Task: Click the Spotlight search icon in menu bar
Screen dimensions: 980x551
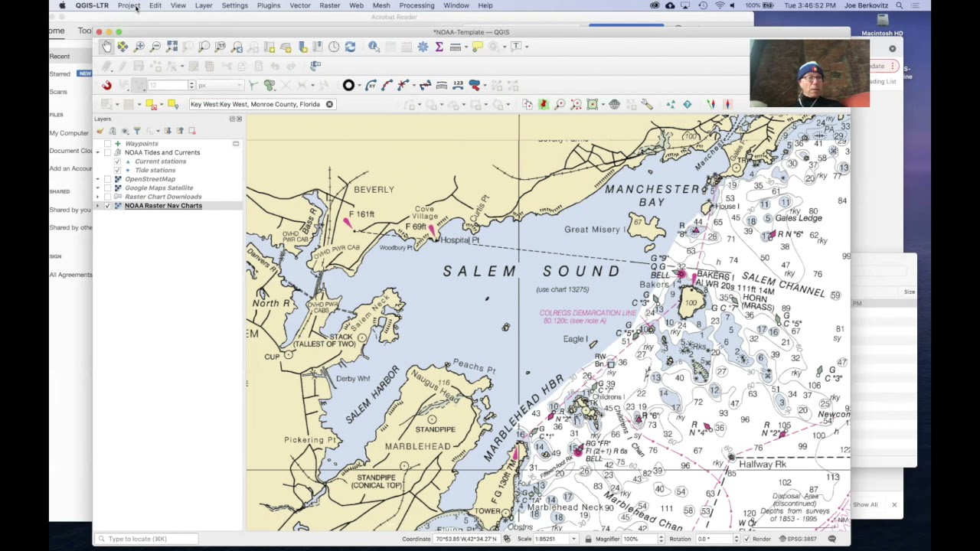Action: pos(900,5)
